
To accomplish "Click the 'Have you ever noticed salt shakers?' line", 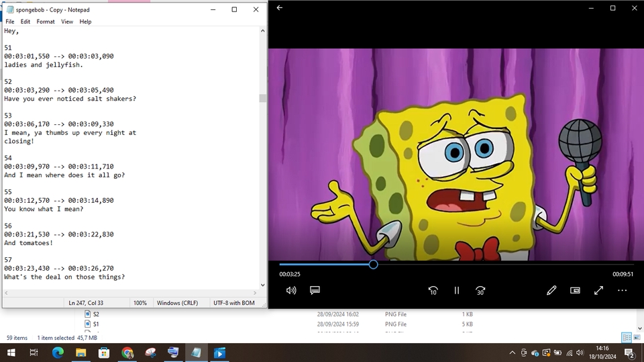I will point(70,99).
